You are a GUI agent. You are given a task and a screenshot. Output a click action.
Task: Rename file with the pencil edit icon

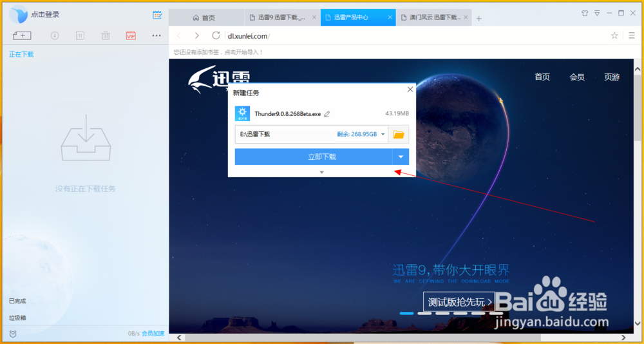click(327, 114)
